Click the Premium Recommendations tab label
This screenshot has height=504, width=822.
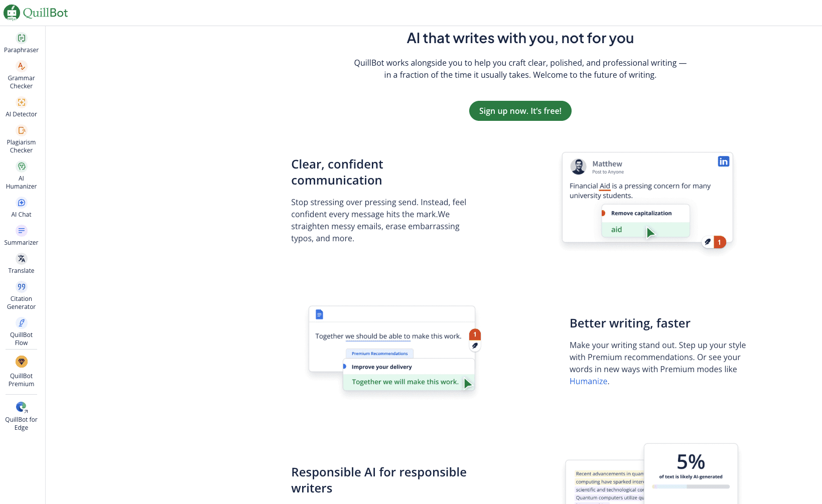pos(379,354)
